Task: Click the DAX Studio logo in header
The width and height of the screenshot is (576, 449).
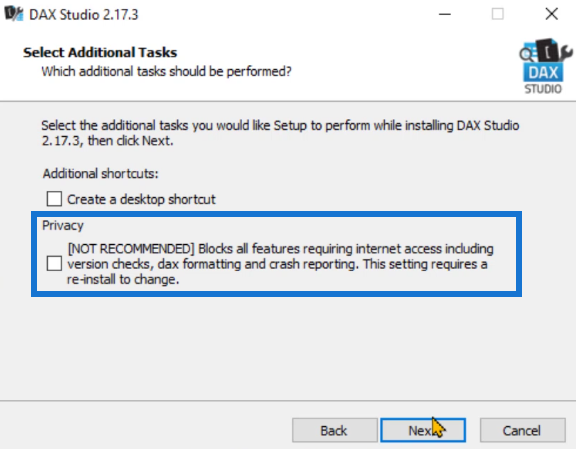Action: pyautogui.click(x=546, y=67)
